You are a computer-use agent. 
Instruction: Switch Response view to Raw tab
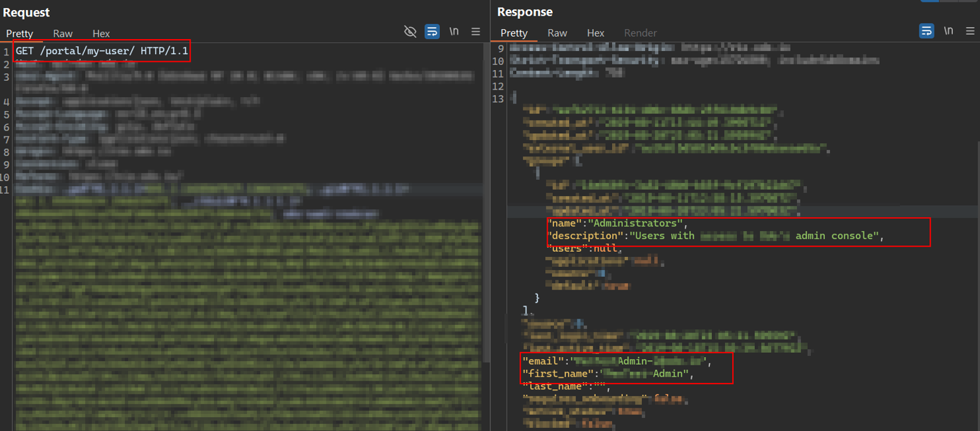557,33
